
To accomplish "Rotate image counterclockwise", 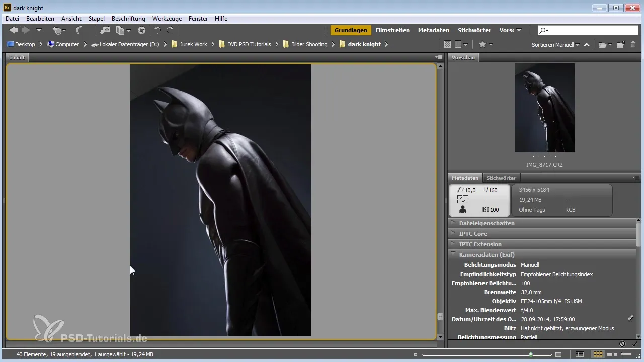I will coord(158,31).
